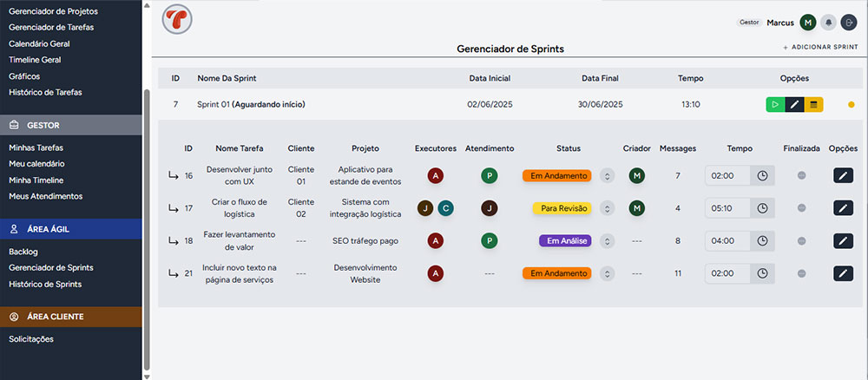The image size is (868, 380).
Task: Open Solicitações link in Área Cliente
Action: pyautogui.click(x=31, y=338)
